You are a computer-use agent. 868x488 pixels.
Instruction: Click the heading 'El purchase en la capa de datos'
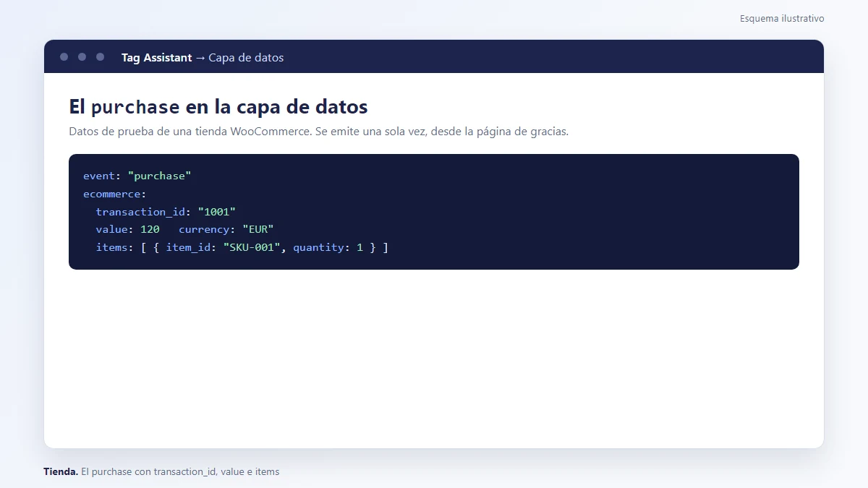218,107
